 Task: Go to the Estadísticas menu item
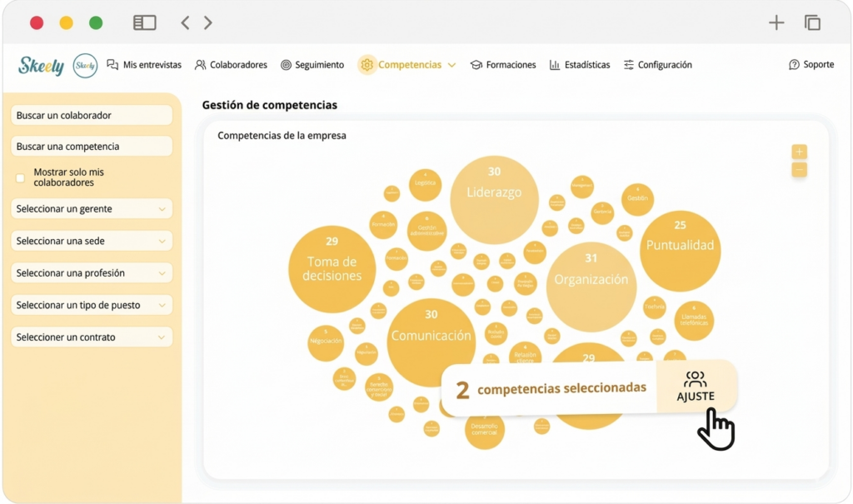point(580,65)
